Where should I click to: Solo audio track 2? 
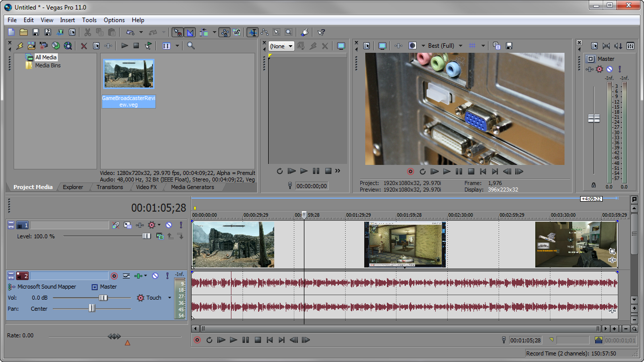click(x=168, y=276)
